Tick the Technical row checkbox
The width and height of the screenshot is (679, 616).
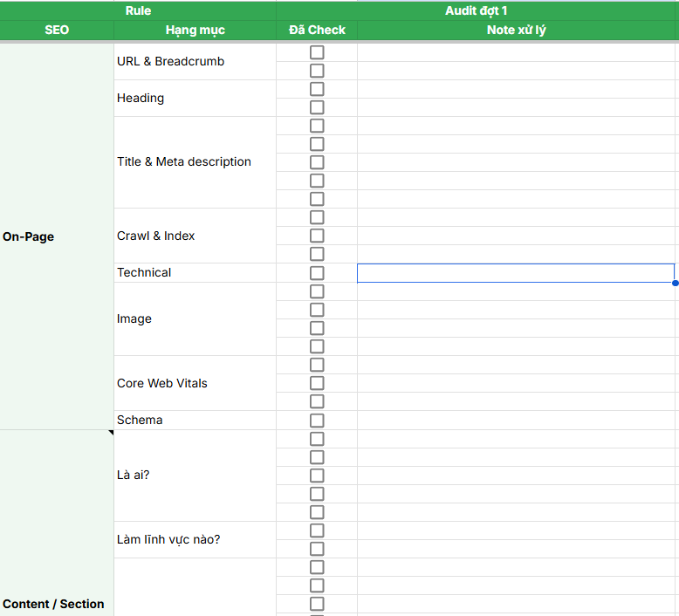317,273
